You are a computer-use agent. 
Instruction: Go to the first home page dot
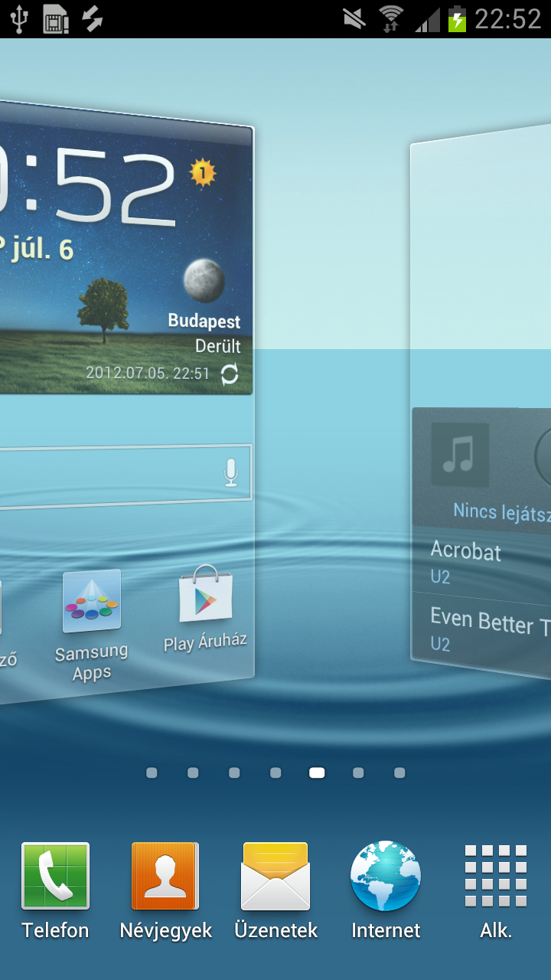coord(152,773)
